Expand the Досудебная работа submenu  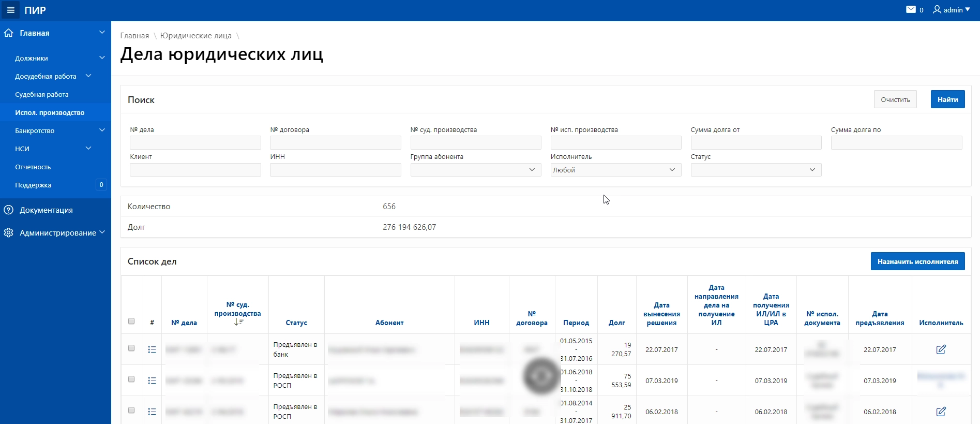88,76
